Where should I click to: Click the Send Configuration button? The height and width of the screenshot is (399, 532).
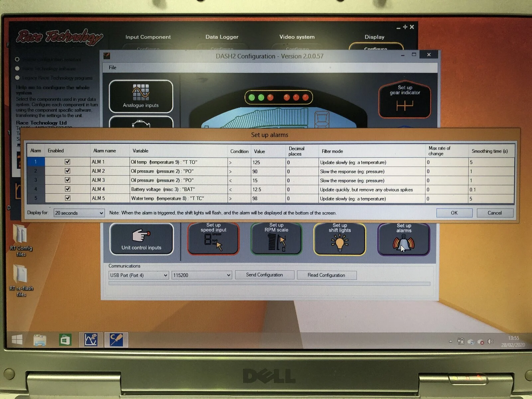click(x=264, y=275)
